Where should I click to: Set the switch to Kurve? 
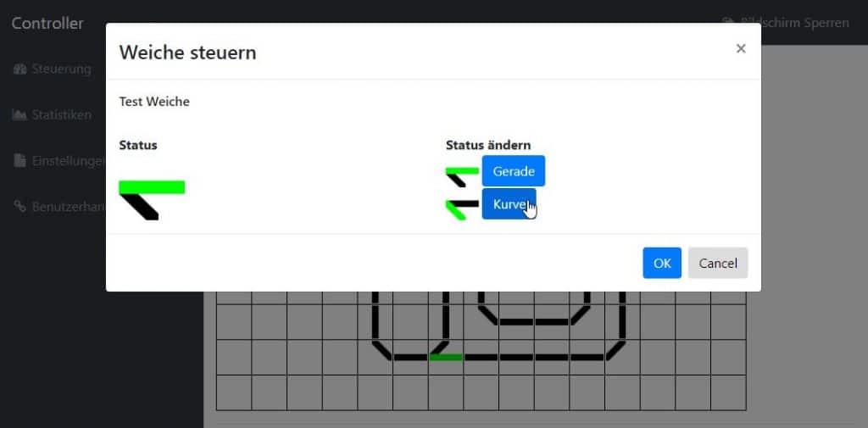point(509,203)
